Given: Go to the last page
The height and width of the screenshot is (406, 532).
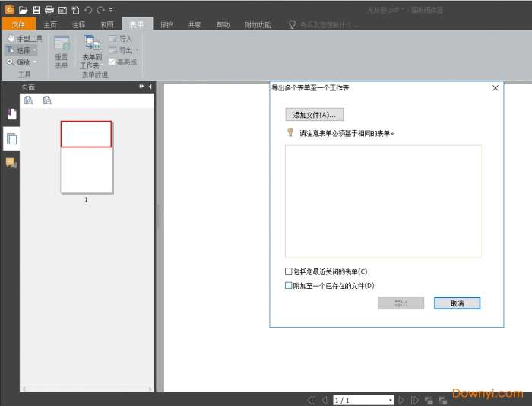Looking at the screenshot, I should pyautogui.click(x=415, y=400).
